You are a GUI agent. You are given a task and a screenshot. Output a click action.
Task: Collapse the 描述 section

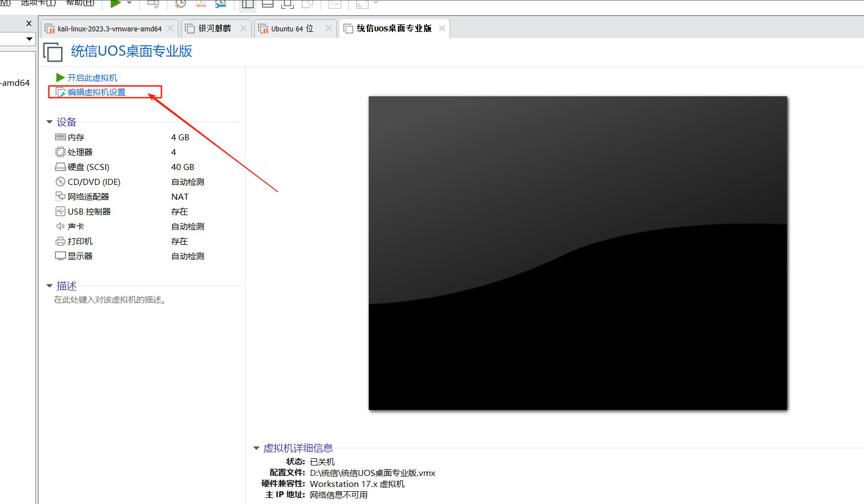tap(50, 286)
